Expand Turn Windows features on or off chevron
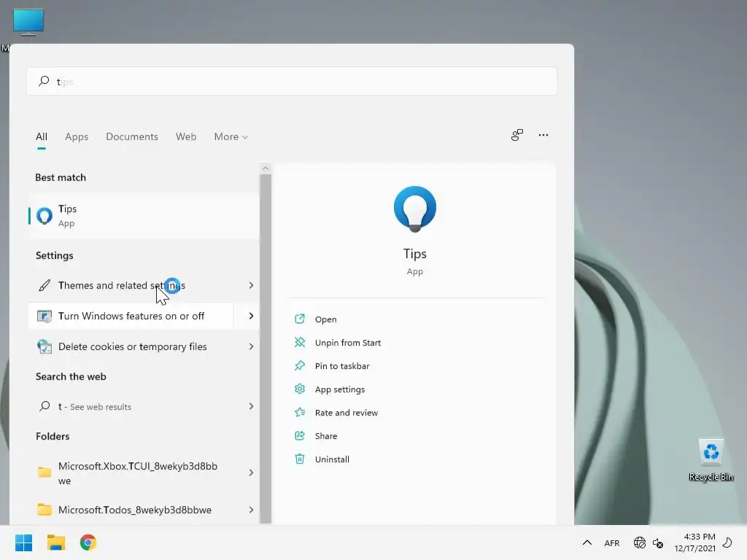747x560 pixels. click(x=251, y=316)
